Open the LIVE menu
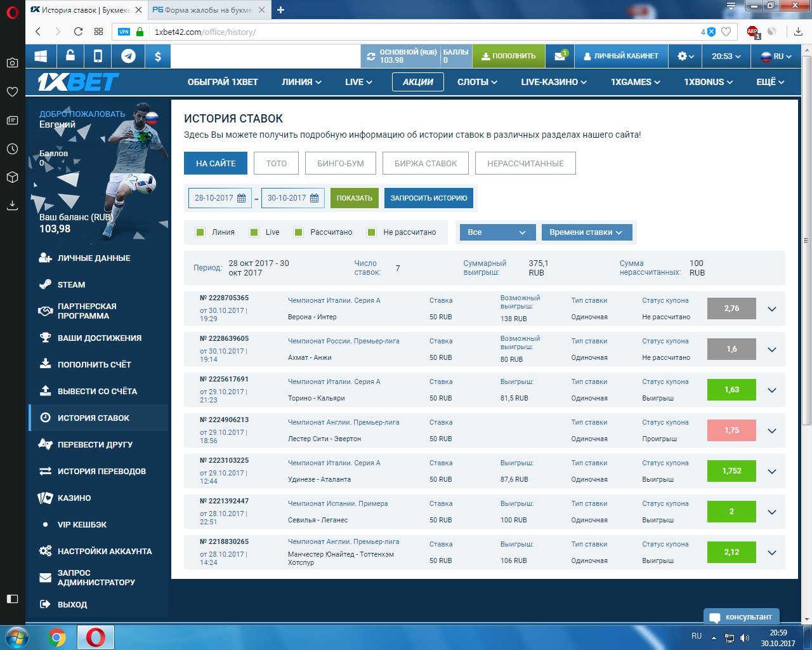 tap(358, 82)
